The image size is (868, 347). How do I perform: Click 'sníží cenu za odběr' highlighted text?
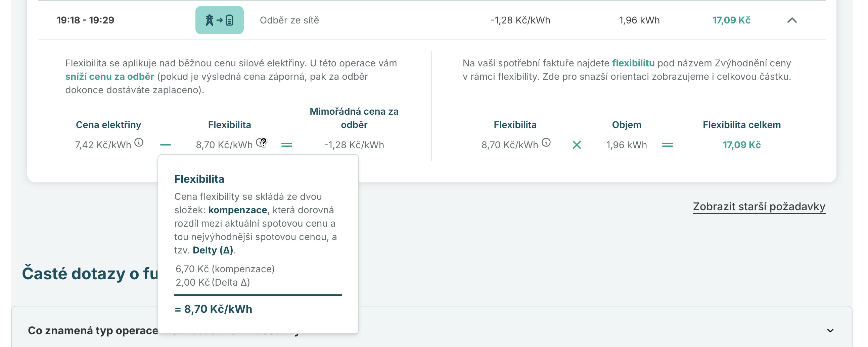109,76
